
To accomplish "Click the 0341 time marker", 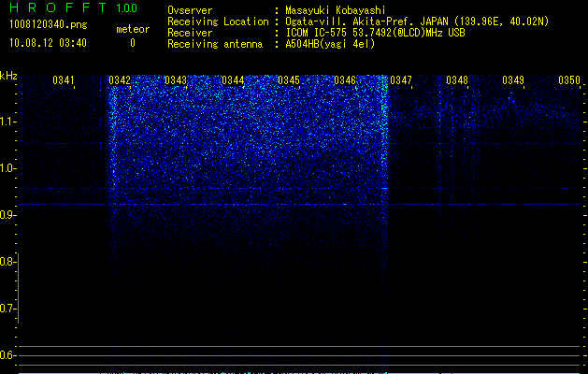I will [x=64, y=80].
